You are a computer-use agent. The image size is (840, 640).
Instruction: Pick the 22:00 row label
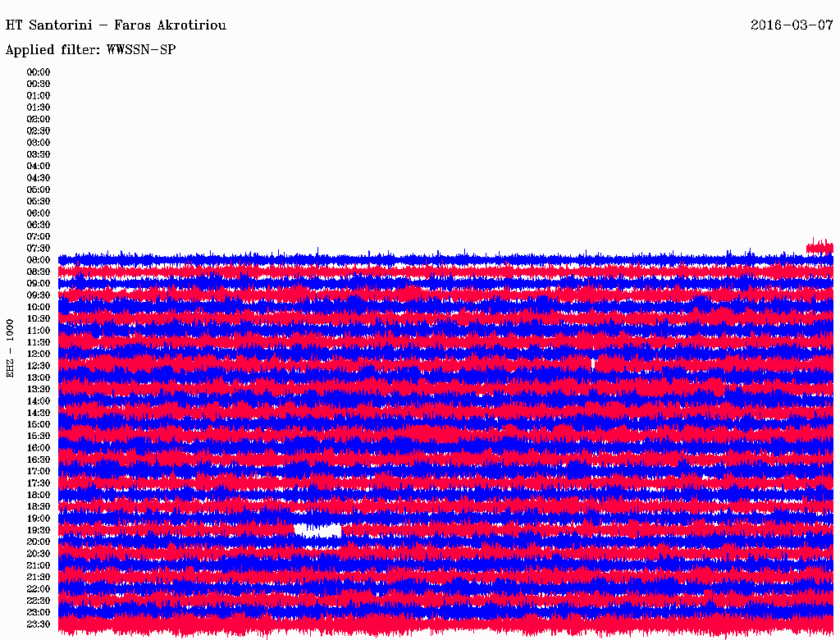pos(39,588)
